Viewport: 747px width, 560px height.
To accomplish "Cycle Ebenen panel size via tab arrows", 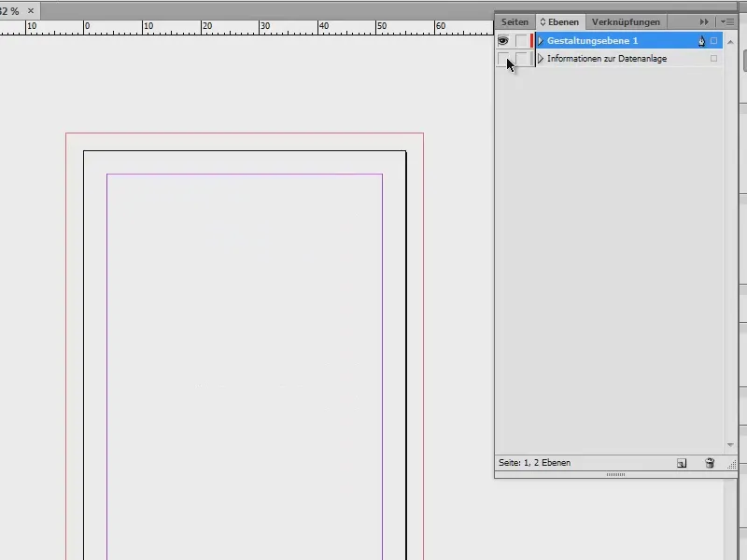I will pos(543,21).
